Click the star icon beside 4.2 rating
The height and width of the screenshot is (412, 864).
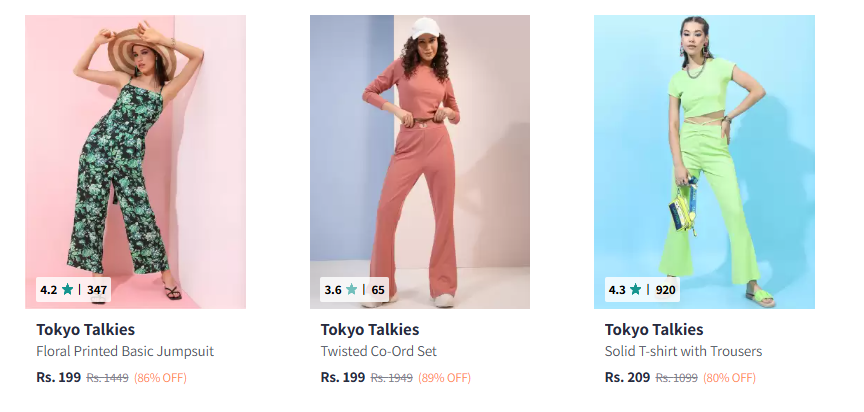point(67,290)
